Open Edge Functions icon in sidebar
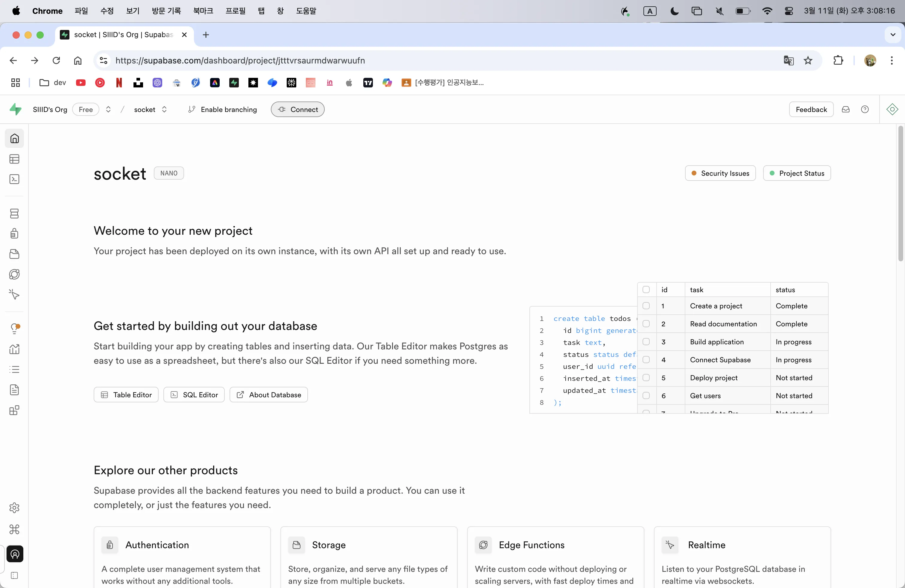Screen dimensions: 905x588 14,274
